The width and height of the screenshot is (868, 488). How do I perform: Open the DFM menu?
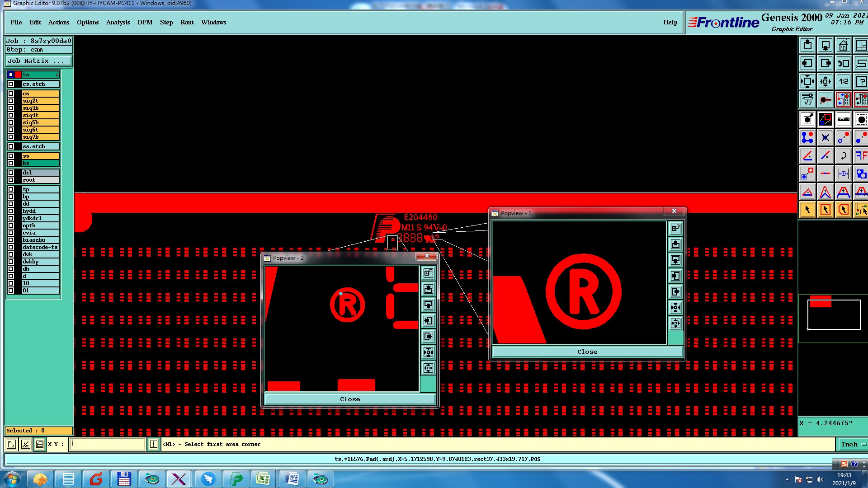point(145,23)
